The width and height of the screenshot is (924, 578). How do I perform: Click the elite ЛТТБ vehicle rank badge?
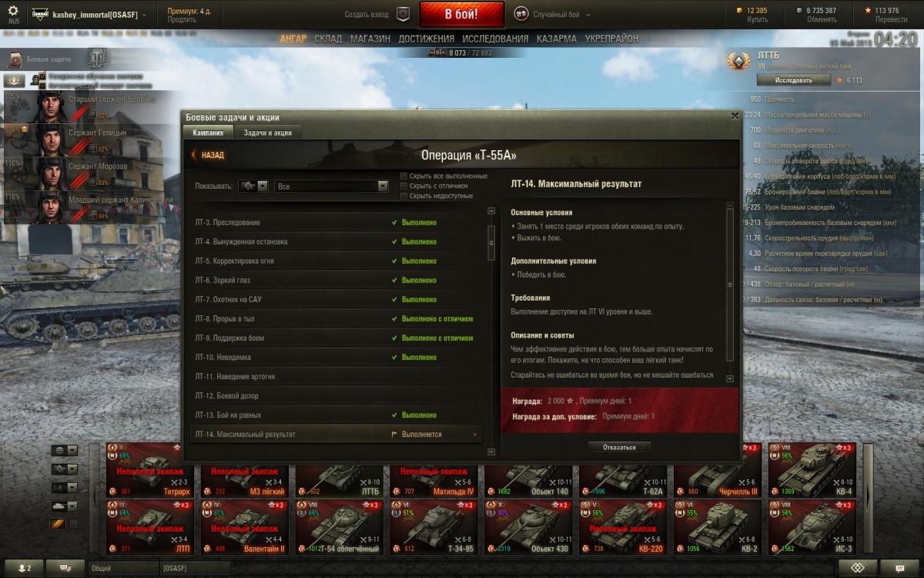(741, 62)
